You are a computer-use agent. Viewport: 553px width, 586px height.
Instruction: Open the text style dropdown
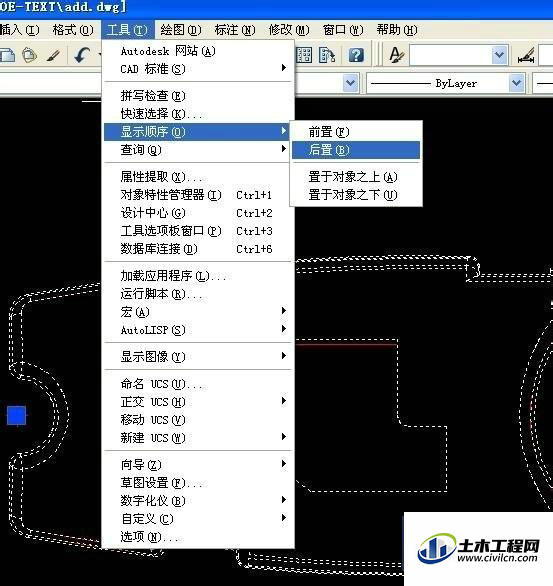499,55
